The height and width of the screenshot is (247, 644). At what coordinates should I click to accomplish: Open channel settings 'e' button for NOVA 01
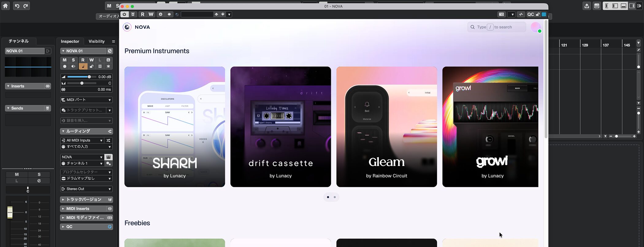coord(110,51)
